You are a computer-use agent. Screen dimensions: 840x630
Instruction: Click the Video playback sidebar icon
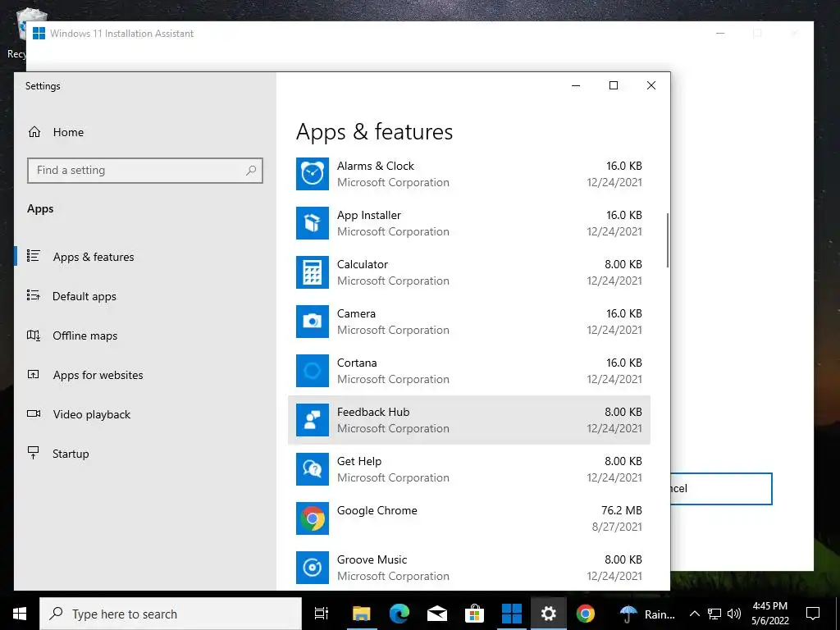33,413
